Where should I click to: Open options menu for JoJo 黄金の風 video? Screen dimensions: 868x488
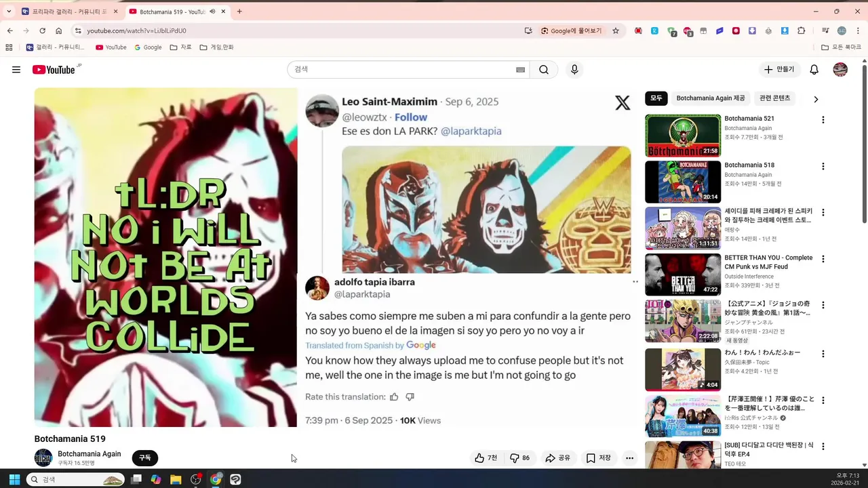(x=823, y=305)
